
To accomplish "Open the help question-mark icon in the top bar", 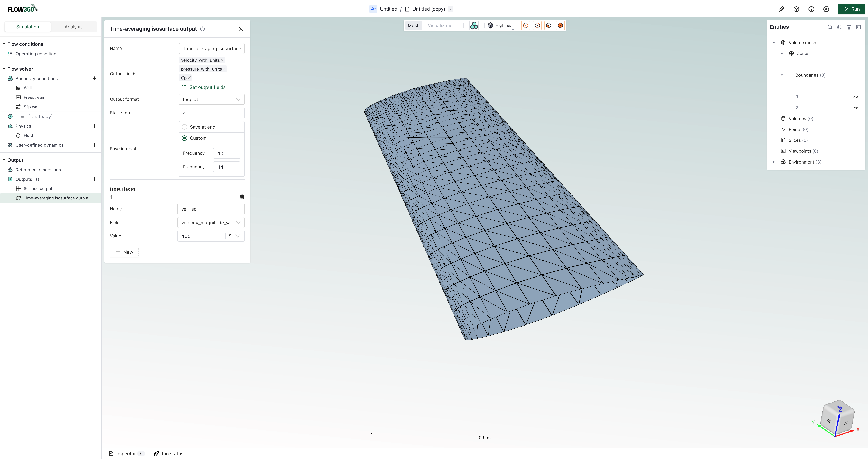I will point(811,9).
